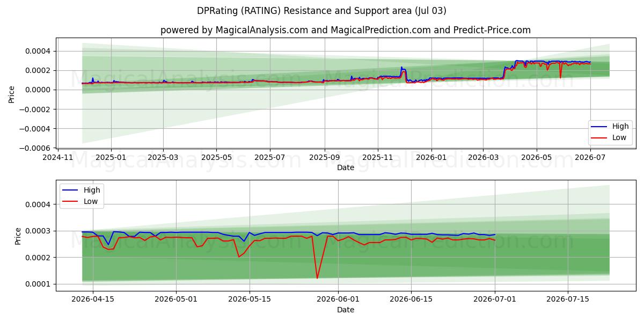Viewport: 644px width, 322px height.
Task: Click the '2026-05' x-axis label
Action: click(537, 158)
